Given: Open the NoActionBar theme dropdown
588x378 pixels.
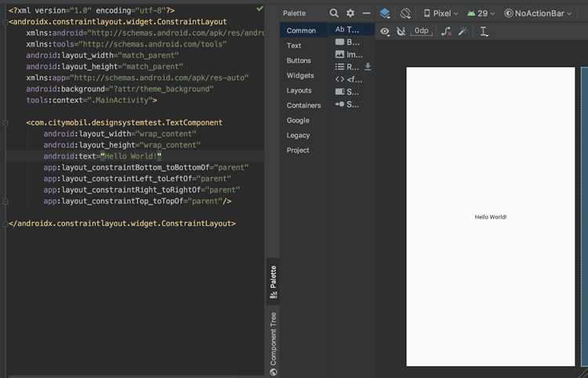Looking at the screenshot, I should [538, 13].
